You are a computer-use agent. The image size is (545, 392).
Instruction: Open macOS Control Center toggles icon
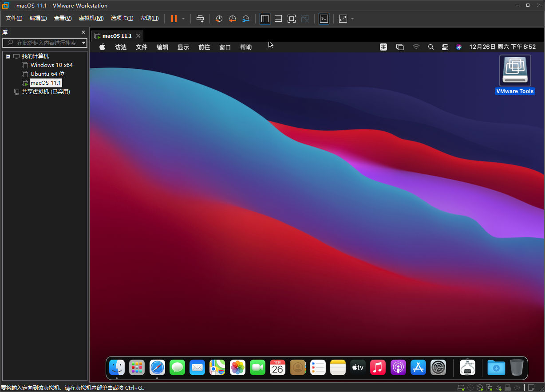pyautogui.click(x=445, y=47)
